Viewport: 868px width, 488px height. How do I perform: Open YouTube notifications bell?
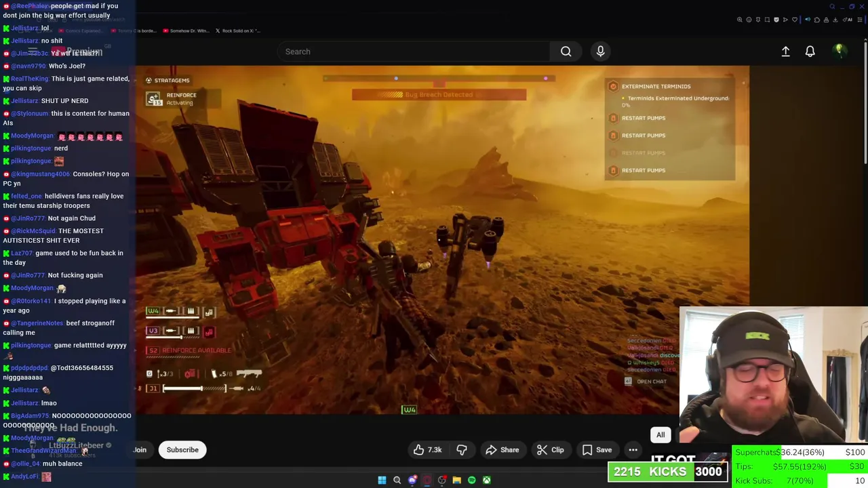coord(810,52)
